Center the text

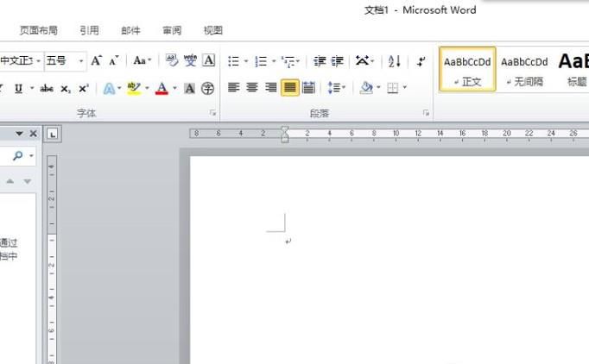pyautogui.click(x=251, y=88)
